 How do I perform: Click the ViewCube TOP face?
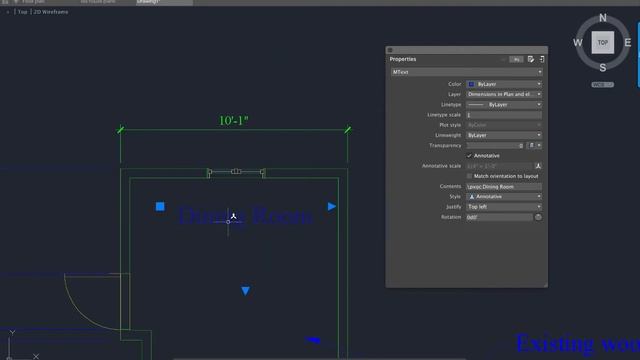coord(602,42)
